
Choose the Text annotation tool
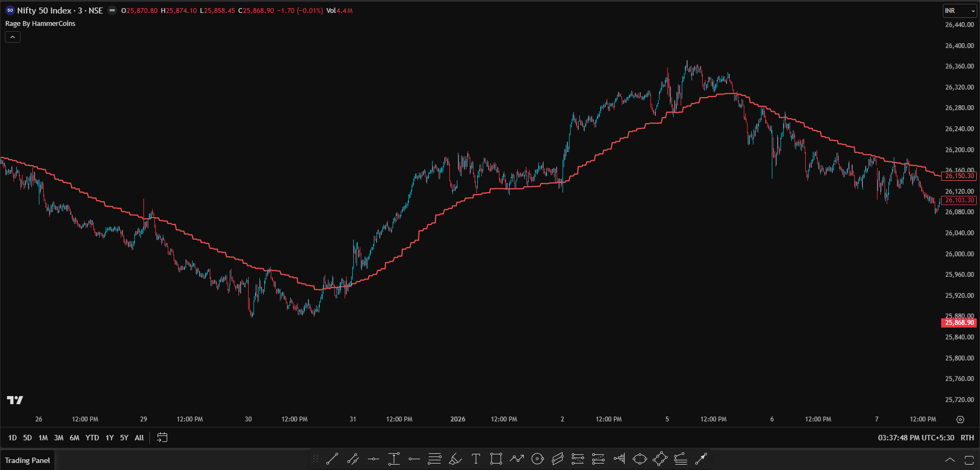coord(476,459)
